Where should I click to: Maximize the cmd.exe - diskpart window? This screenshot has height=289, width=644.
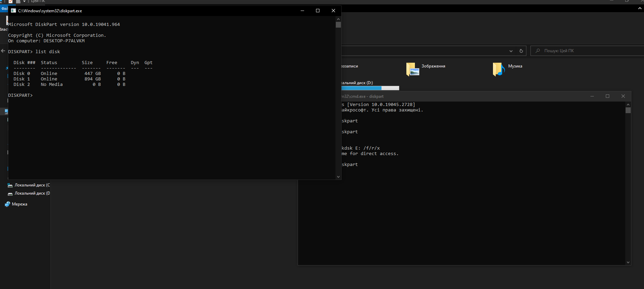click(608, 96)
